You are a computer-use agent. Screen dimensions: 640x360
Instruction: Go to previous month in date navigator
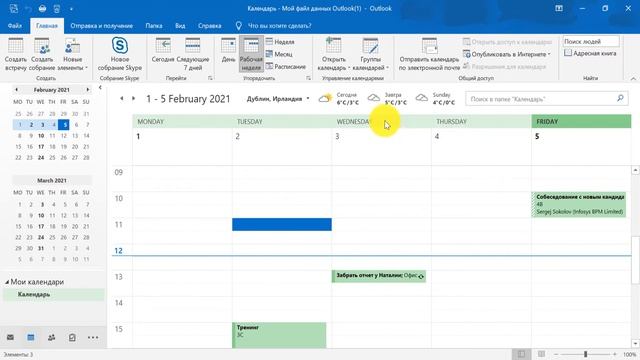pyautogui.click(x=16, y=89)
